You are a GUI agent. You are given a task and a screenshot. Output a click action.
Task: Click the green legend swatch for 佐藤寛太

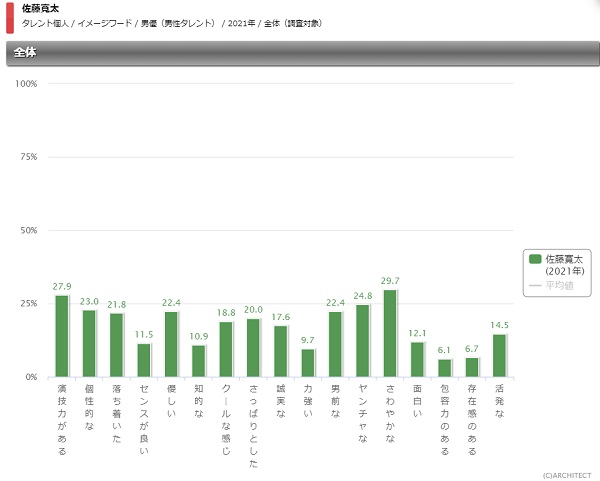tap(535, 259)
